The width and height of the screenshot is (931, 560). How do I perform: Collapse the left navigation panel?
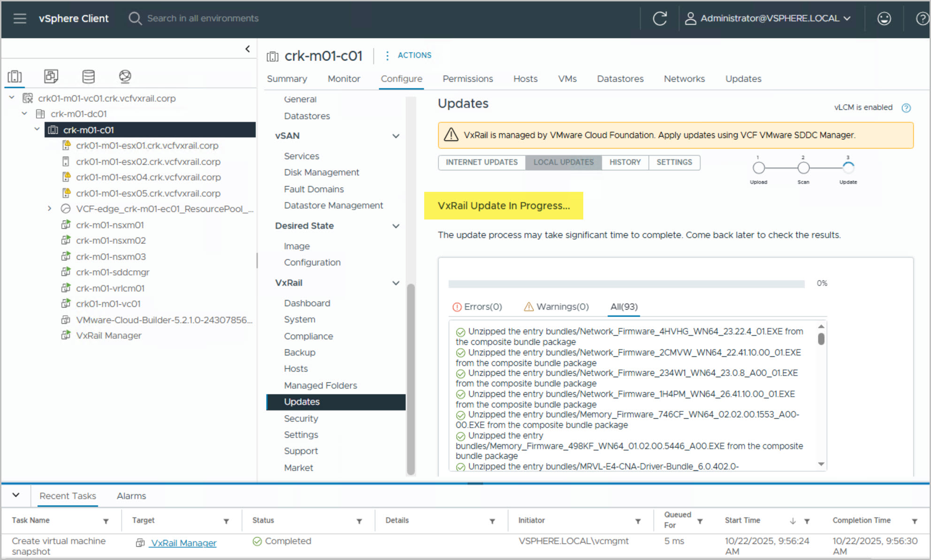tap(247, 49)
